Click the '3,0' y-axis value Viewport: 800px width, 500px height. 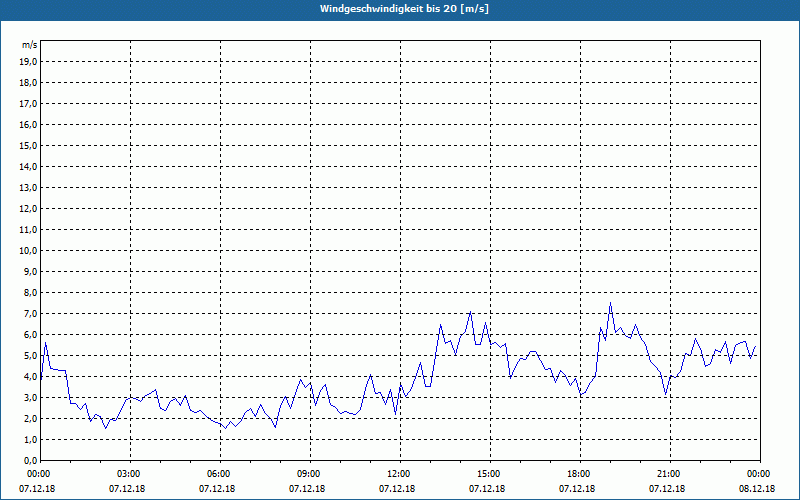(30, 397)
